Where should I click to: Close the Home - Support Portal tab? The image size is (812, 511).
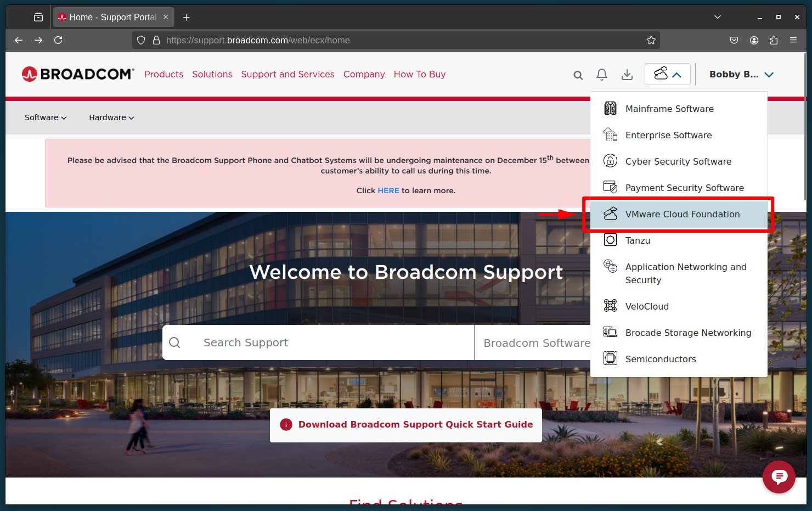[166, 17]
